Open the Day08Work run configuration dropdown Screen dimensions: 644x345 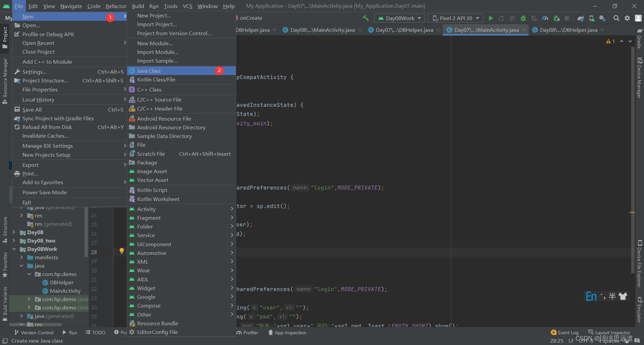pyautogui.click(x=399, y=18)
